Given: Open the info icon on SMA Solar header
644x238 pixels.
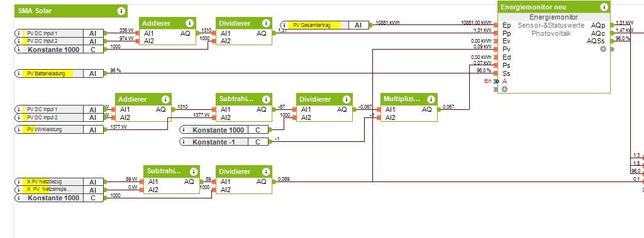Looking at the screenshot, I should [121, 11].
